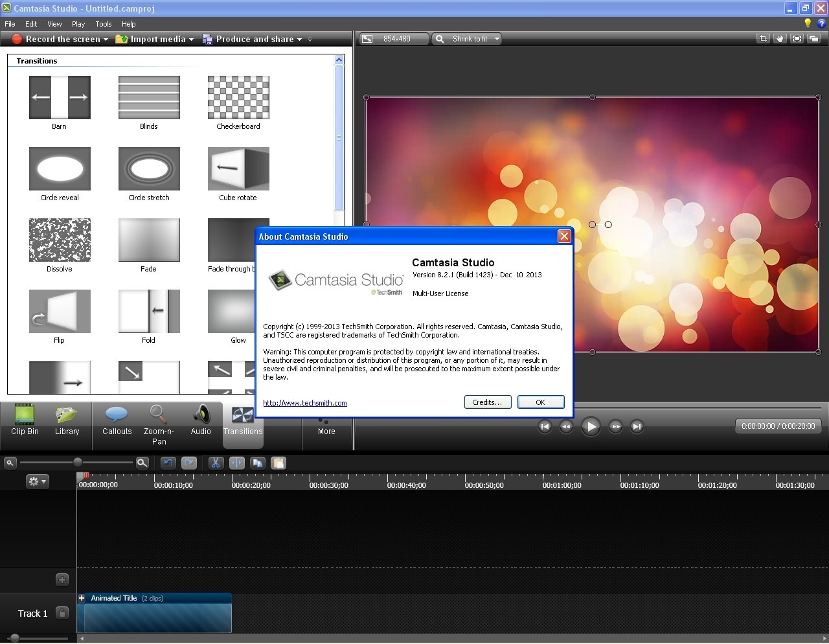
Task: Click the timeline zoom slider handle
Action: tap(78, 462)
